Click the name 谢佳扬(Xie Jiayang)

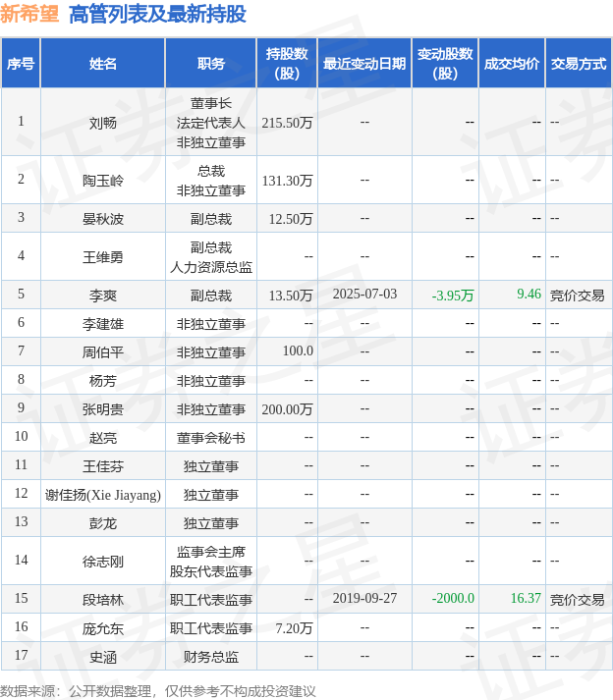click(x=103, y=495)
